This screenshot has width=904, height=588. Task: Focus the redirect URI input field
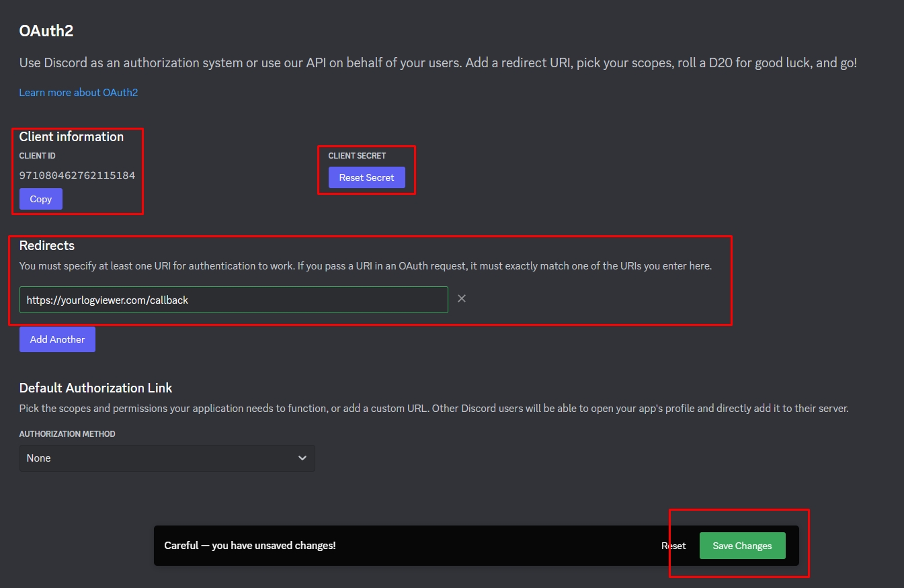click(233, 300)
